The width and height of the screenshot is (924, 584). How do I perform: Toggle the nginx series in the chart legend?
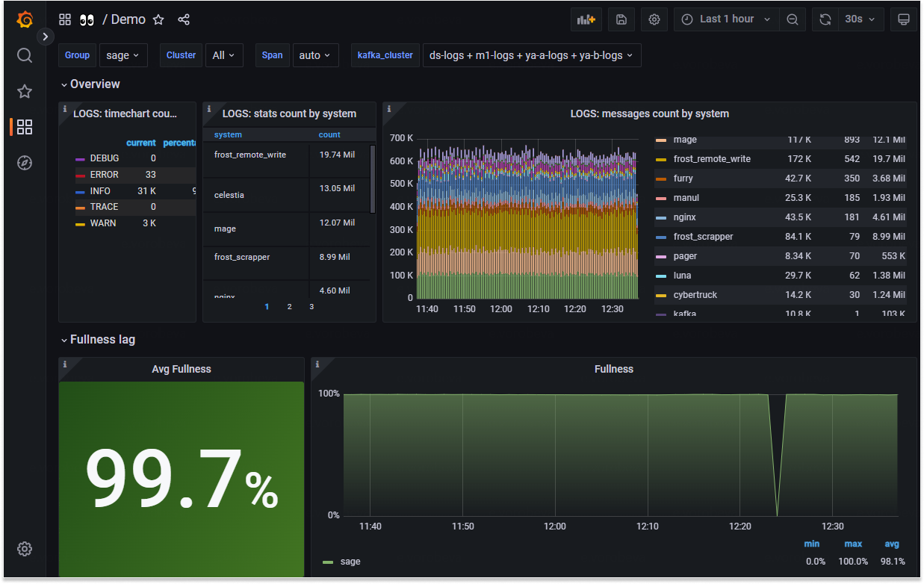tap(685, 217)
